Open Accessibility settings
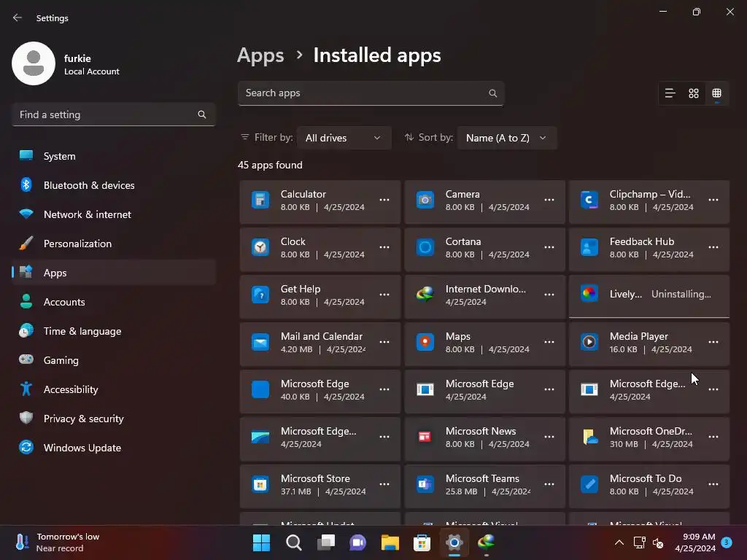 [x=114, y=389]
